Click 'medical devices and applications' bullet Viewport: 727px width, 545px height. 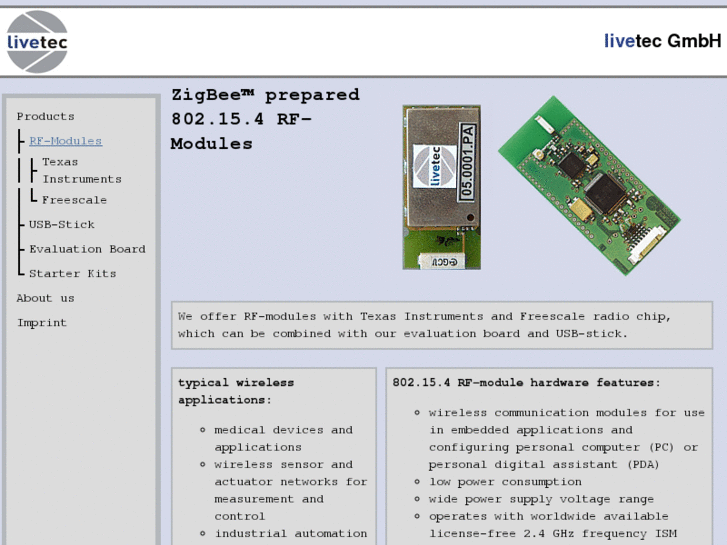pyautogui.click(x=283, y=438)
